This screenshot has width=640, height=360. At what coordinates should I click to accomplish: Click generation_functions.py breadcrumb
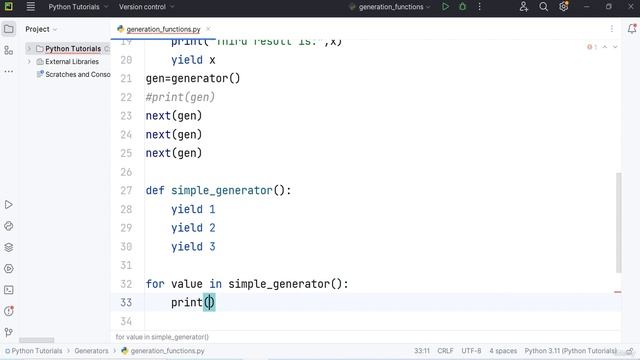coord(163,351)
